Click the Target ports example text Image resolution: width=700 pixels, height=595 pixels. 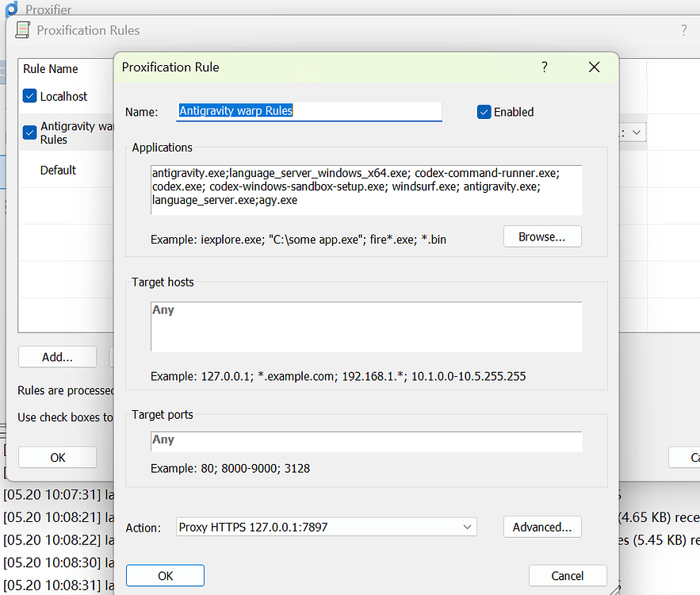coord(230,468)
